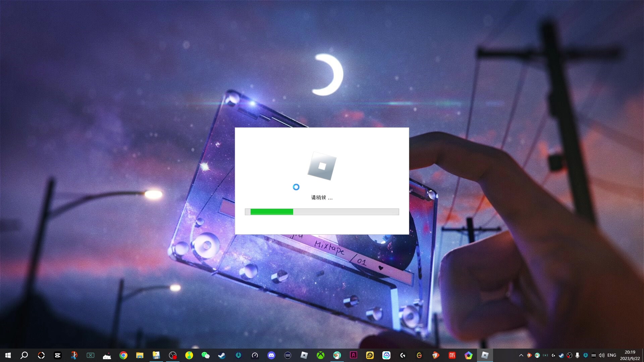Click the Roblox installer progress bar

click(x=322, y=212)
